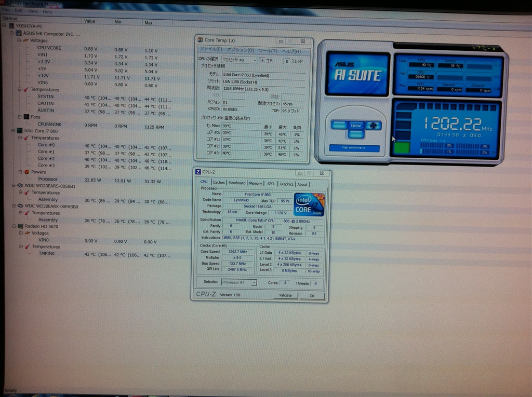Click the fan button in AI Suite

pos(373,126)
